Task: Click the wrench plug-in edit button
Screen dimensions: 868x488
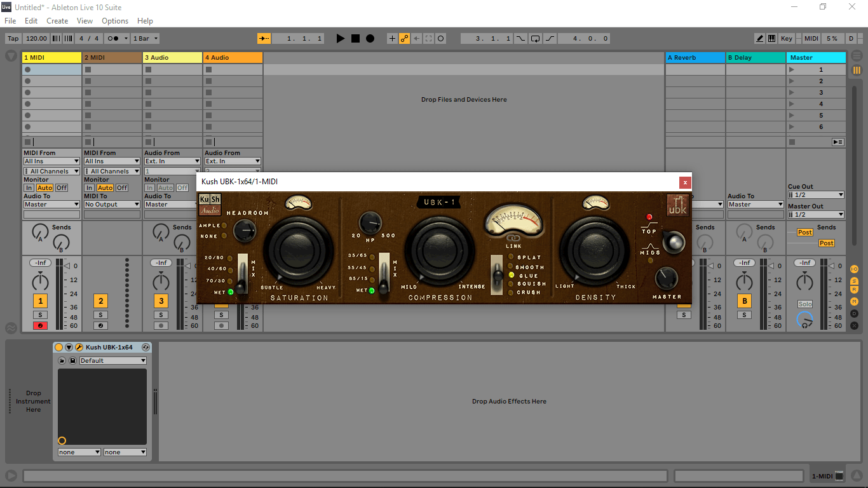Action: (x=79, y=348)
